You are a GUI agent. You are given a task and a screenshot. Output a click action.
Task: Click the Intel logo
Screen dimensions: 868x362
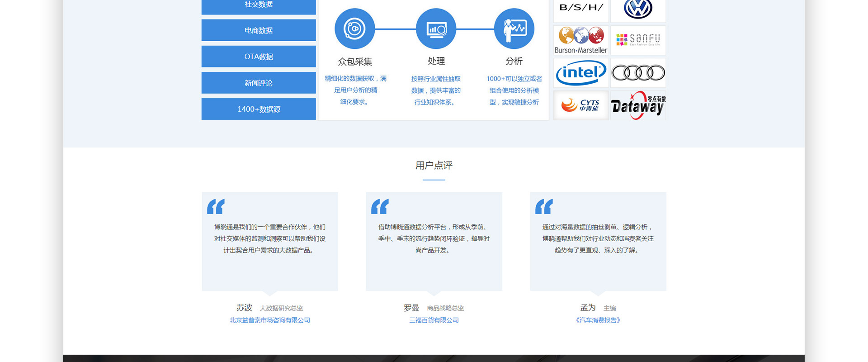tap(581, 73)
